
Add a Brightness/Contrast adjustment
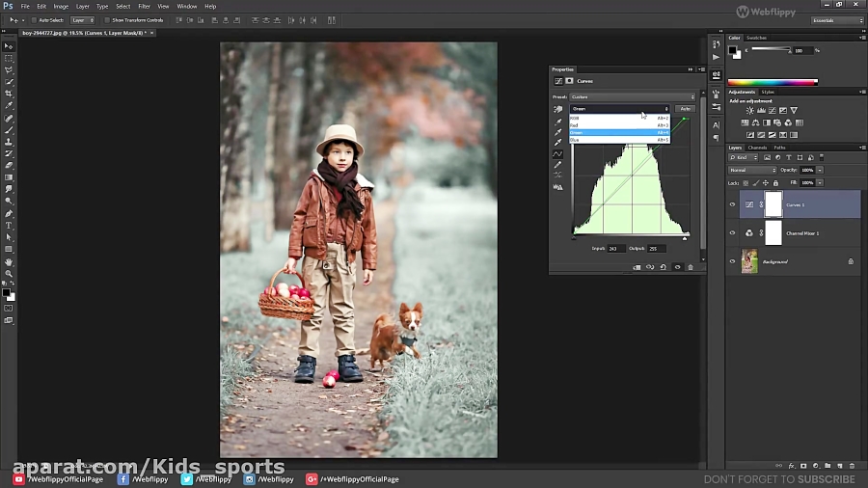749,111
